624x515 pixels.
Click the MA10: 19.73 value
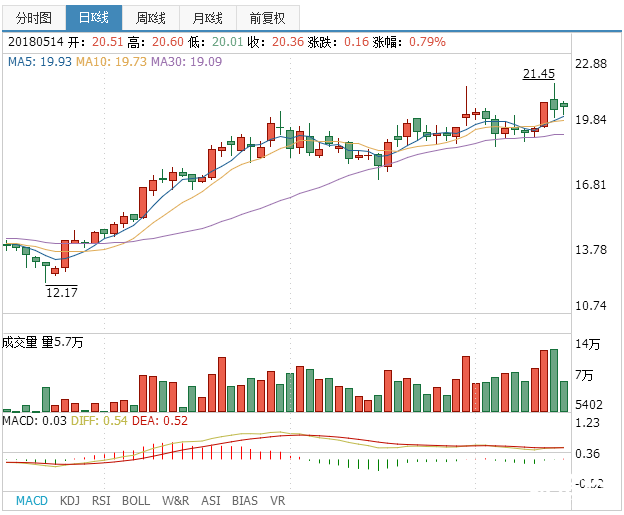[111, 62]
